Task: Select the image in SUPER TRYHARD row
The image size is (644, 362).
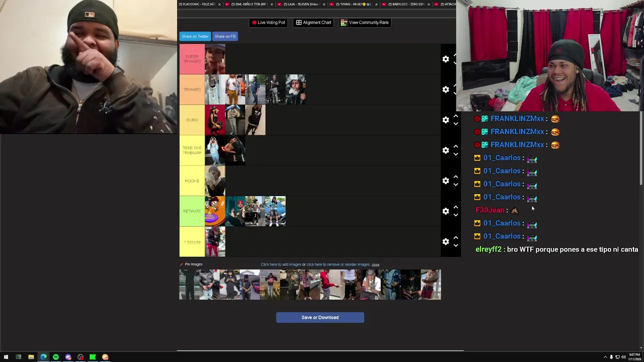Action: tap(215, 59)
